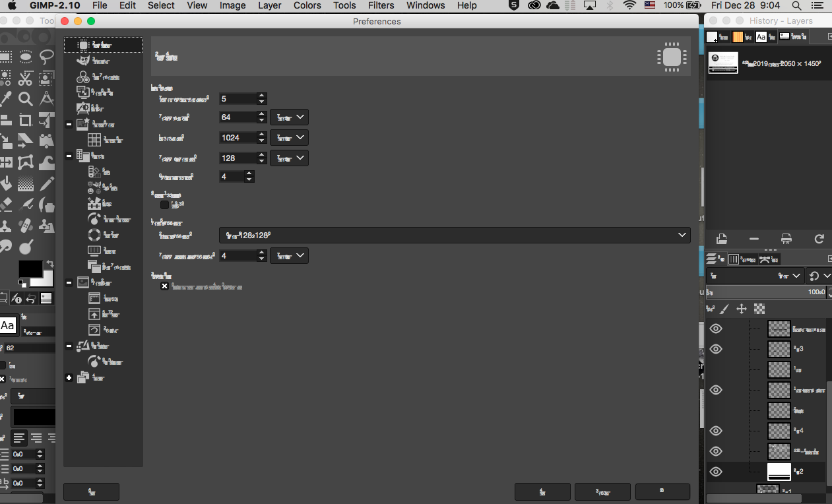Select the Cage Transform tool

click(x=25, y=162)
